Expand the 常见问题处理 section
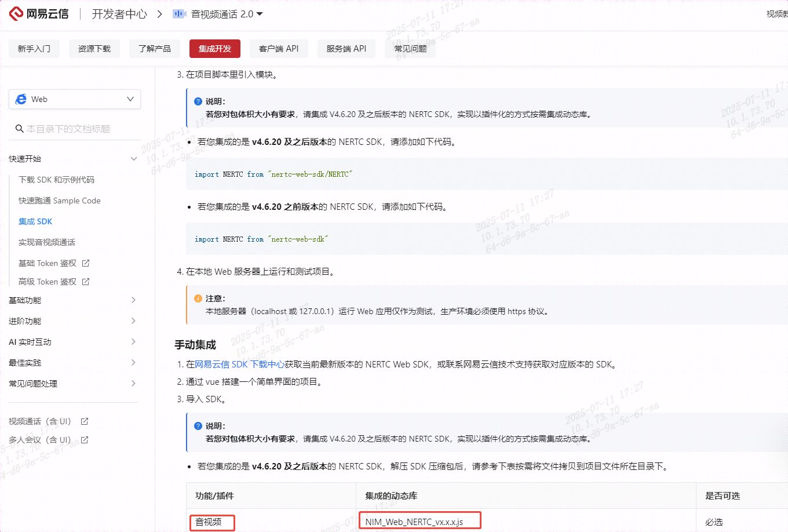Screen dimensions: 788x532 point(134,384)
